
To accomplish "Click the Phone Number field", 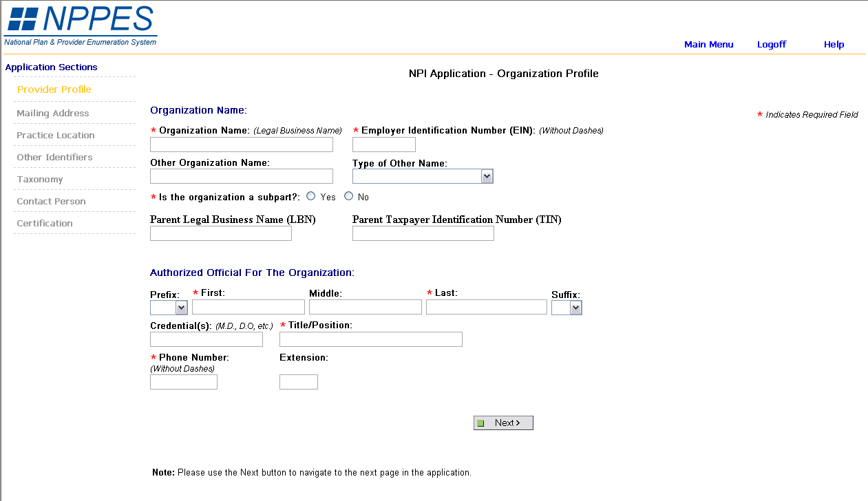I will [183, 382].
